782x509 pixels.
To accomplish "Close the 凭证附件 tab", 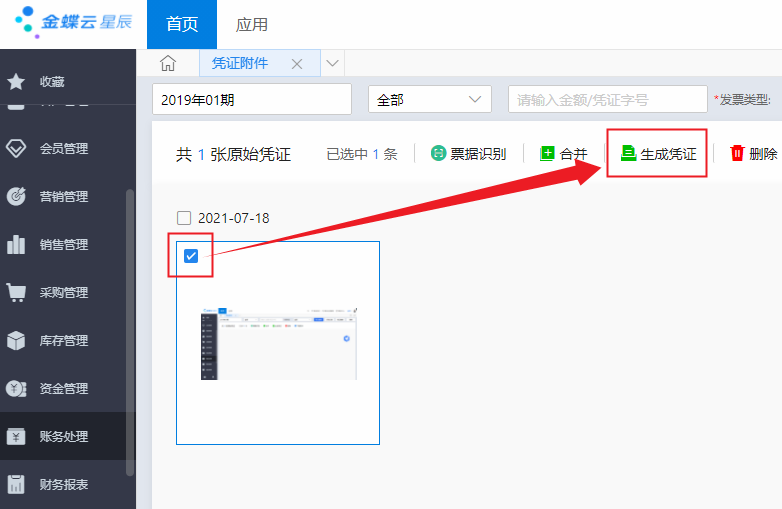I will 296,63.
